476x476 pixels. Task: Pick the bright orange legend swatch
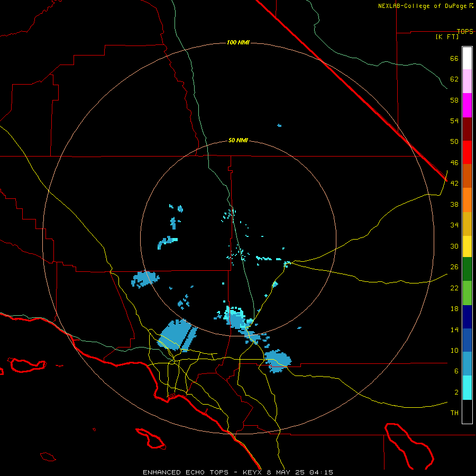[x=467, y=200]
